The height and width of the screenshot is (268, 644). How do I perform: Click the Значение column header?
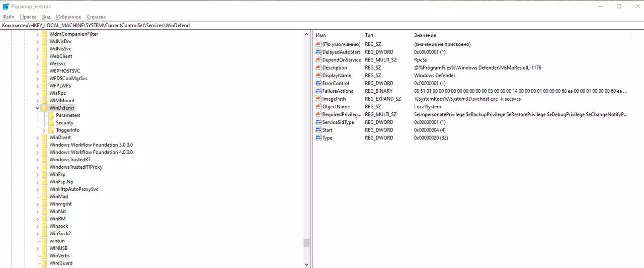(x=425, y=35)
